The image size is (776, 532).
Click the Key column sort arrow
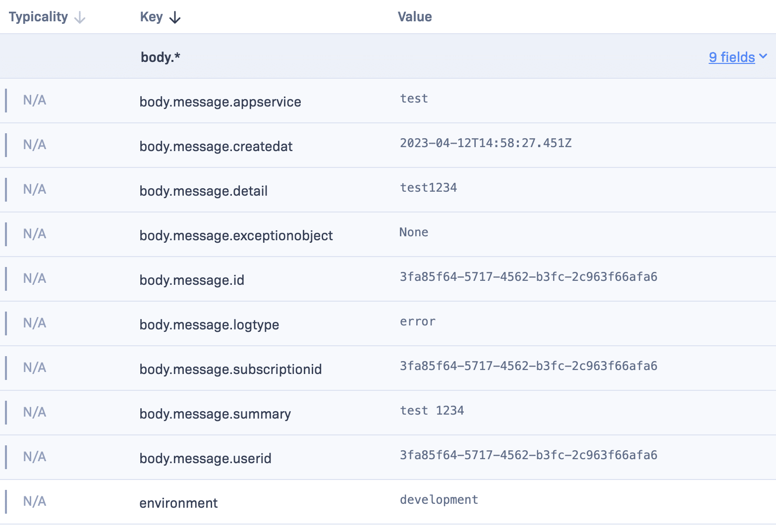(x=175, y=18)
